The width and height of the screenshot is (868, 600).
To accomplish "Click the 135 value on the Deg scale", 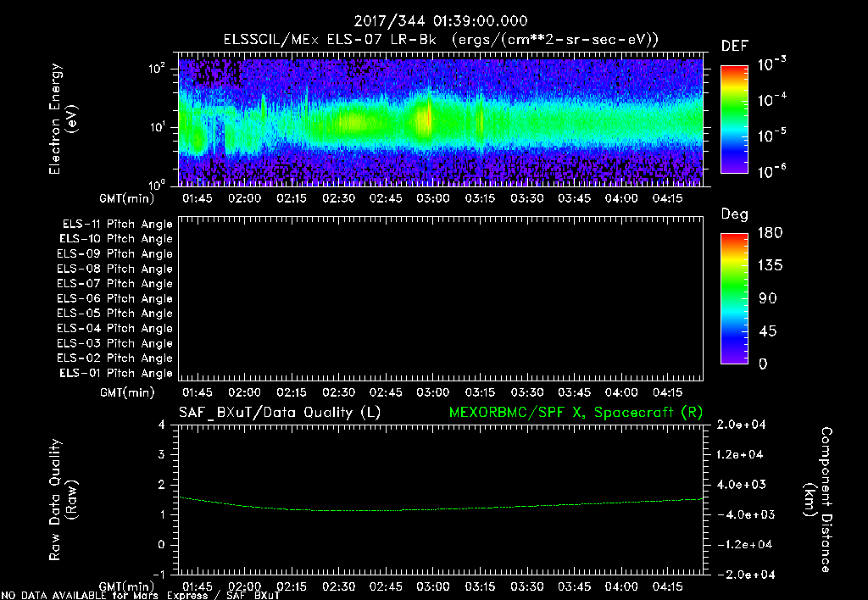I will pyautogui.click(x=770, y=266).
